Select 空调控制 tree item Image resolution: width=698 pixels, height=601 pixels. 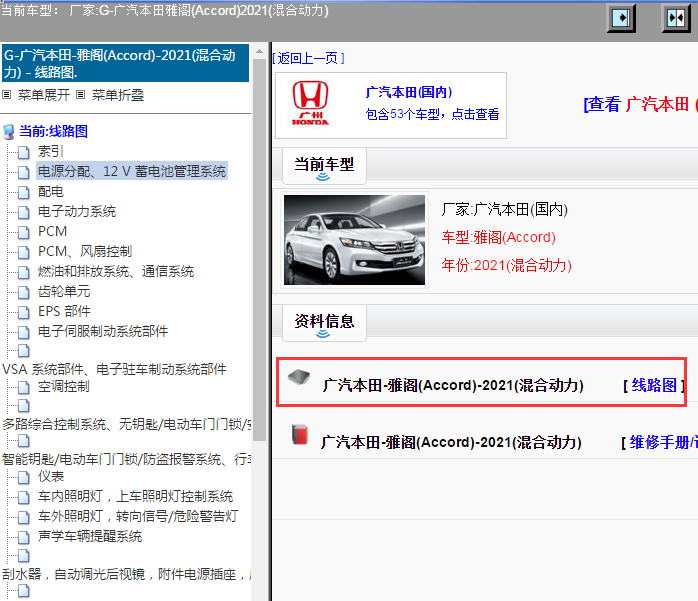pos(64,386)
